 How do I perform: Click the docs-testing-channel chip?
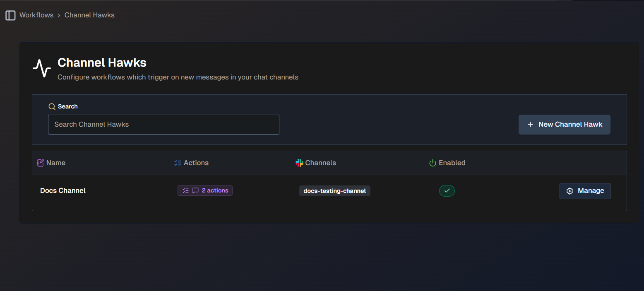[335, 191]
